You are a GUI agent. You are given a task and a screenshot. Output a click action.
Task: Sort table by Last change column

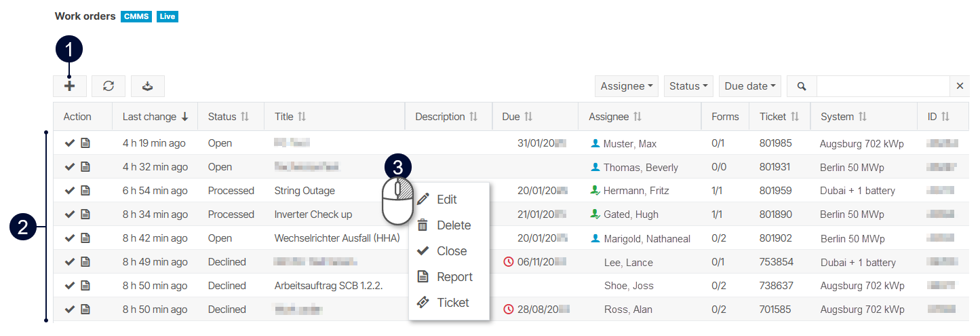click(x=155, y=117)
